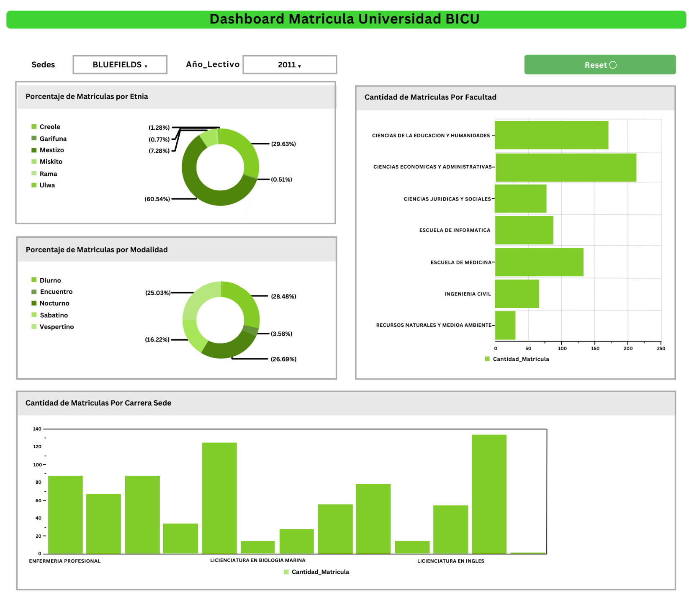This screenshot has height=616, width=689.
Task: Click the Ciencias Economicas y Administrativas bar
Action: 565,167
